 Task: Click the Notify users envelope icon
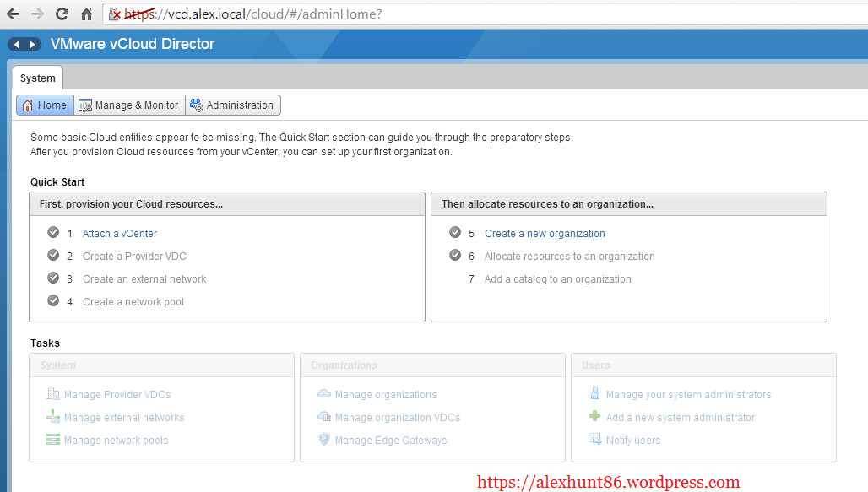[594, 439]
